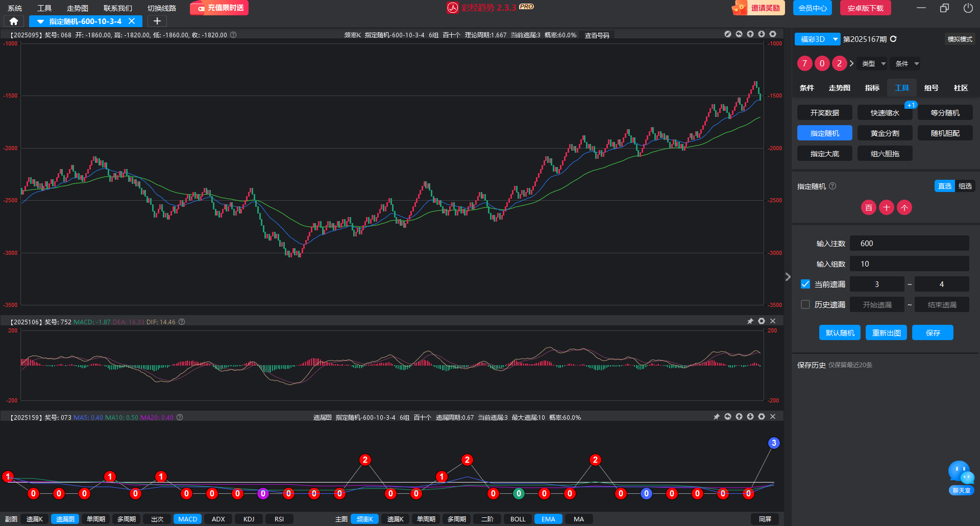Click the up-arrow icon on main chart header

pos(750,34)
